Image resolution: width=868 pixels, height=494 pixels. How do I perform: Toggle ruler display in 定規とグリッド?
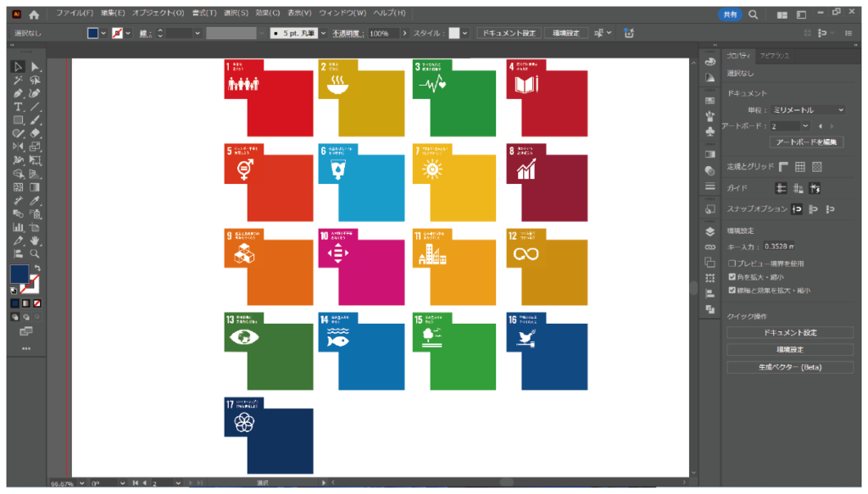click(x=783, y=167)
